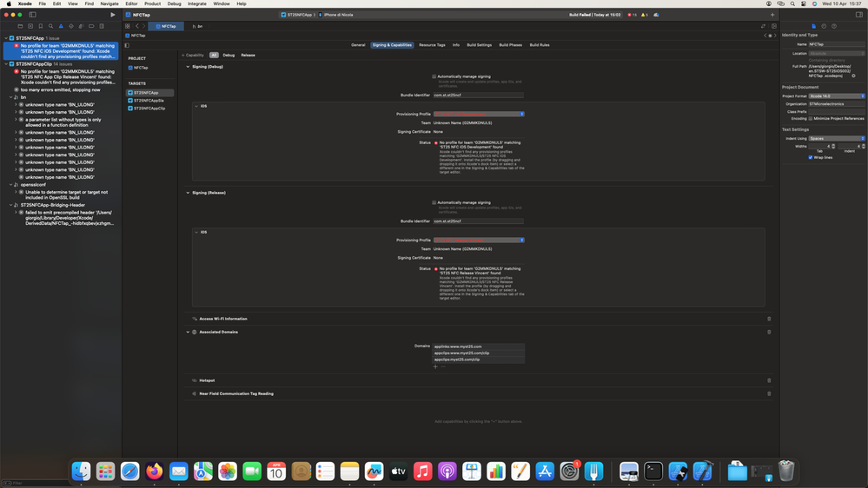Toggle the project targets list sidebar icon
Screen dimensions: 868x488
[127, 45]
